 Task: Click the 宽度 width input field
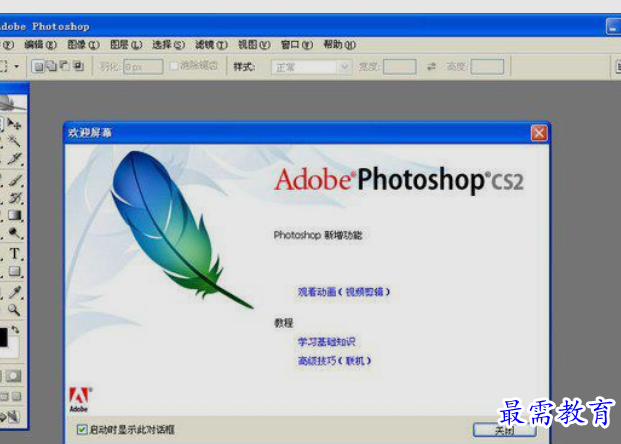tap(400, 67)
